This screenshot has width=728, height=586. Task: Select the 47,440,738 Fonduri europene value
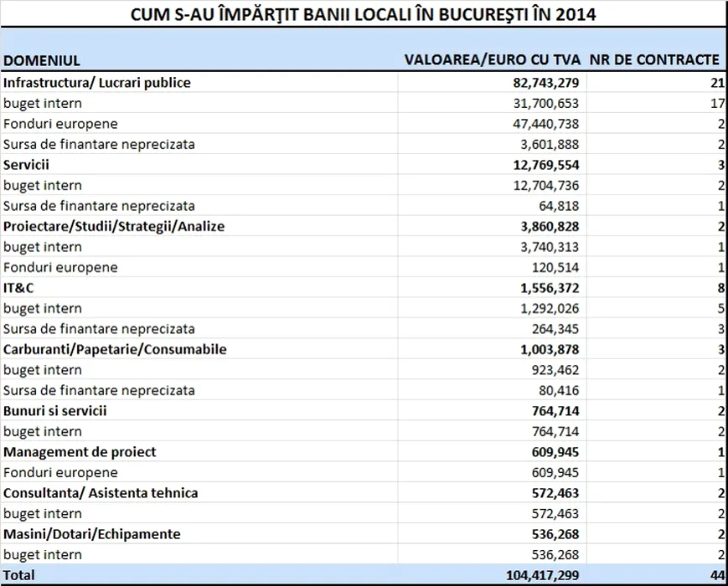pyautogui.click(x=543, y=124)
